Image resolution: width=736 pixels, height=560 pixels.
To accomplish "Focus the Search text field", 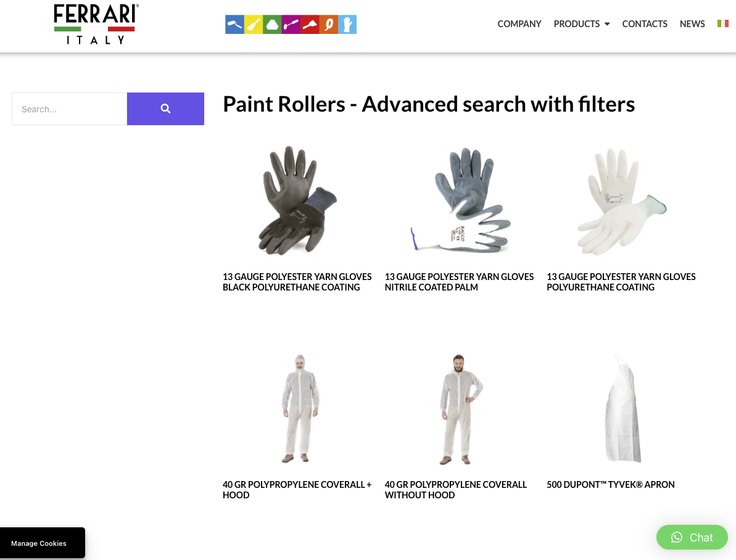I will point(70,109).
